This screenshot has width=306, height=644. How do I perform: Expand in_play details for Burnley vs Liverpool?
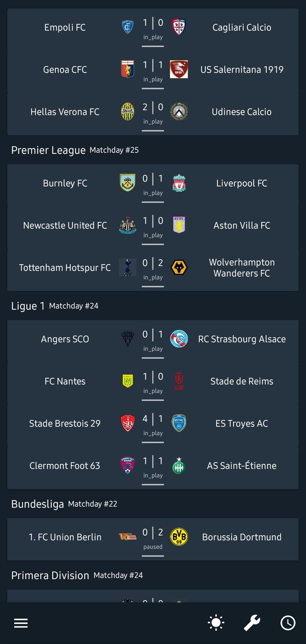(x=153, y=193)
